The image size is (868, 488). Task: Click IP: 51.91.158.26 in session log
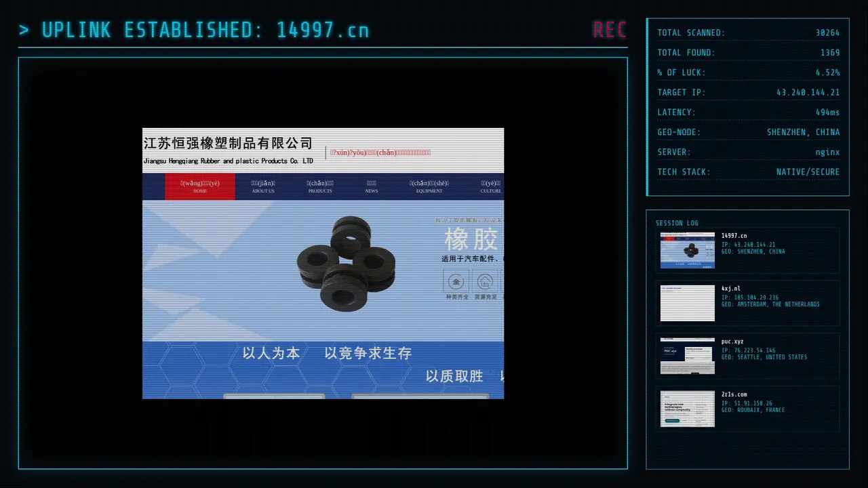747,403
